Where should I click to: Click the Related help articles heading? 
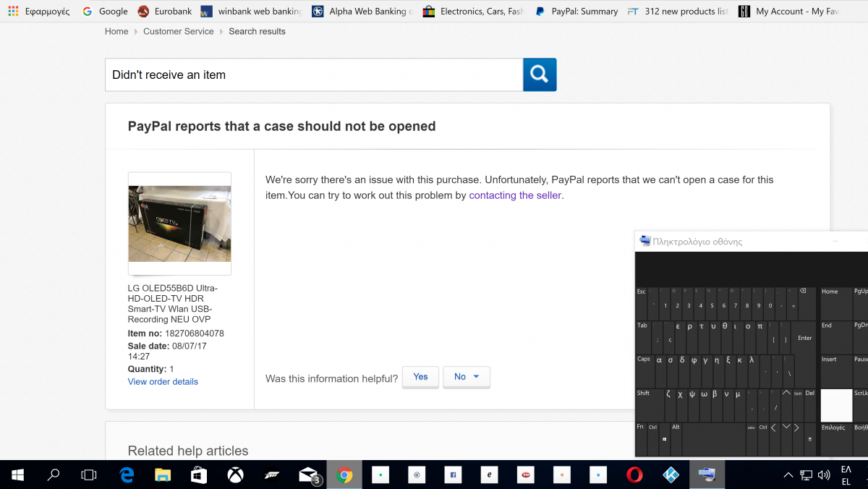pyautogui.click(x=188, y=451)
